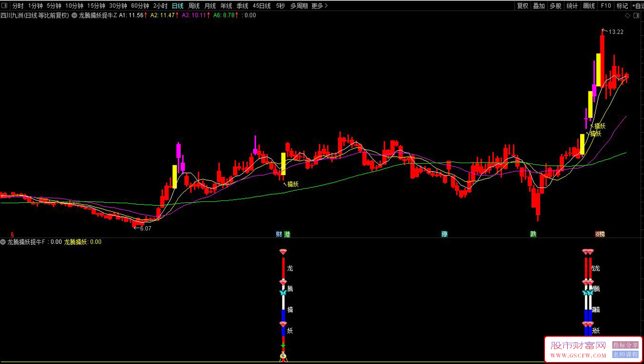Select the 年线 yearly period
Image resolution: width=644 pixels, height=364 pixels.
click(226, 6)
